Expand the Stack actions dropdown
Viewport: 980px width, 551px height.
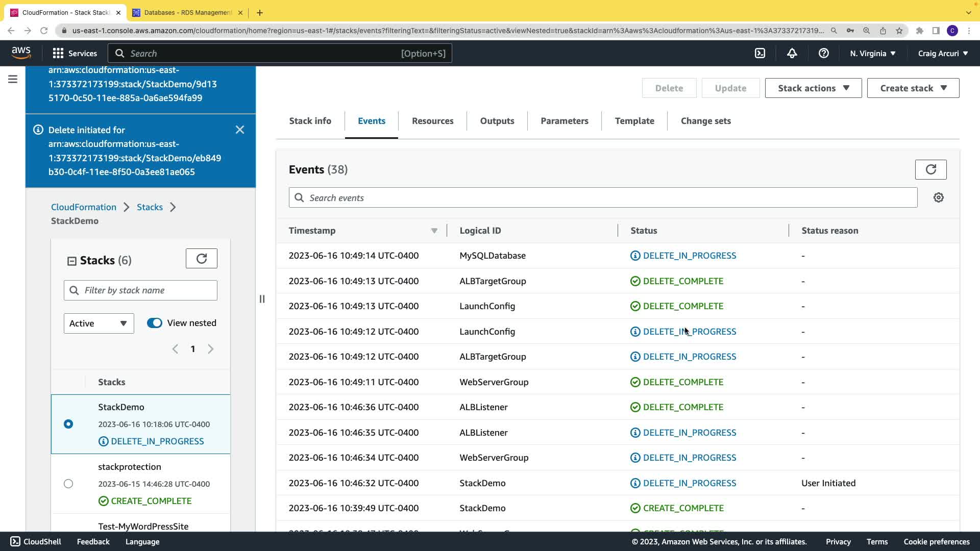813,88
